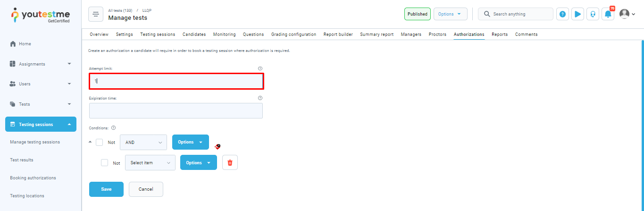Expand the Assignments sidebar menu
644x211 pixels.
[69, 64]
